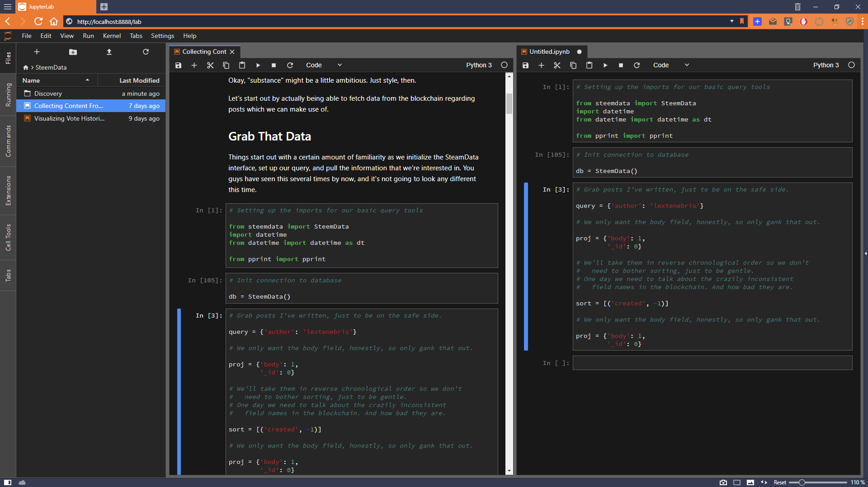Toggle page actions code icon in status bar
The image size is (868, 487).
[764, 482]
